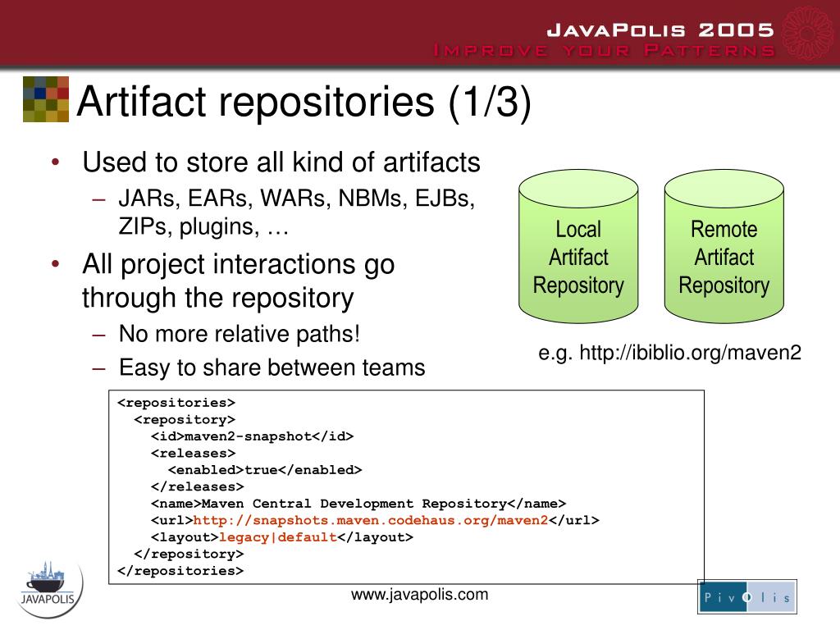
Task: Click the closing </repositories> tag
Action: [x=180, y=571]
